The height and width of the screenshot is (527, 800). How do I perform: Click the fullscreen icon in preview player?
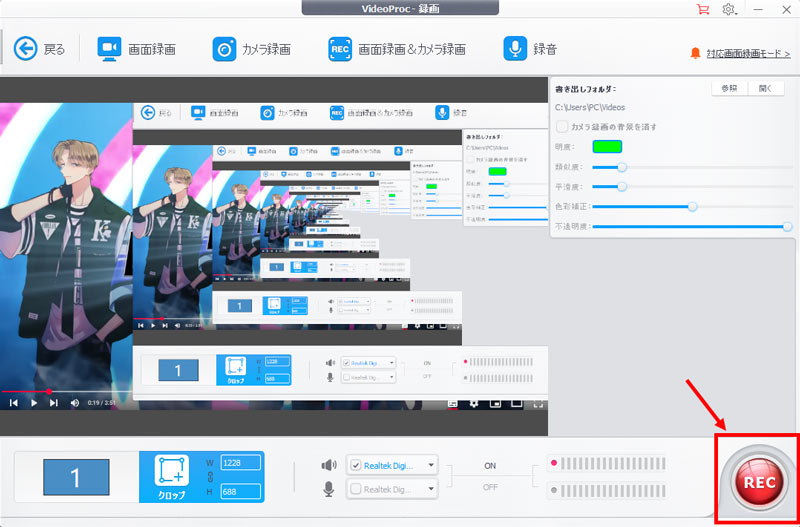point(538,403)
